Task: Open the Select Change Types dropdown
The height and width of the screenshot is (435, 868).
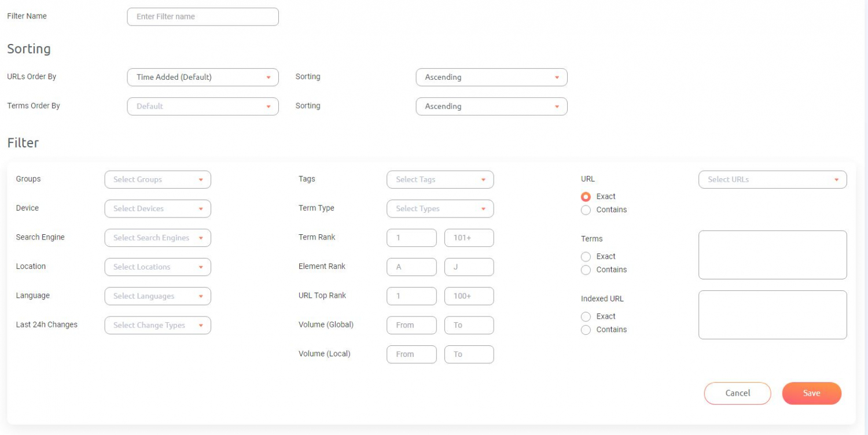Action: coord(157,325)
